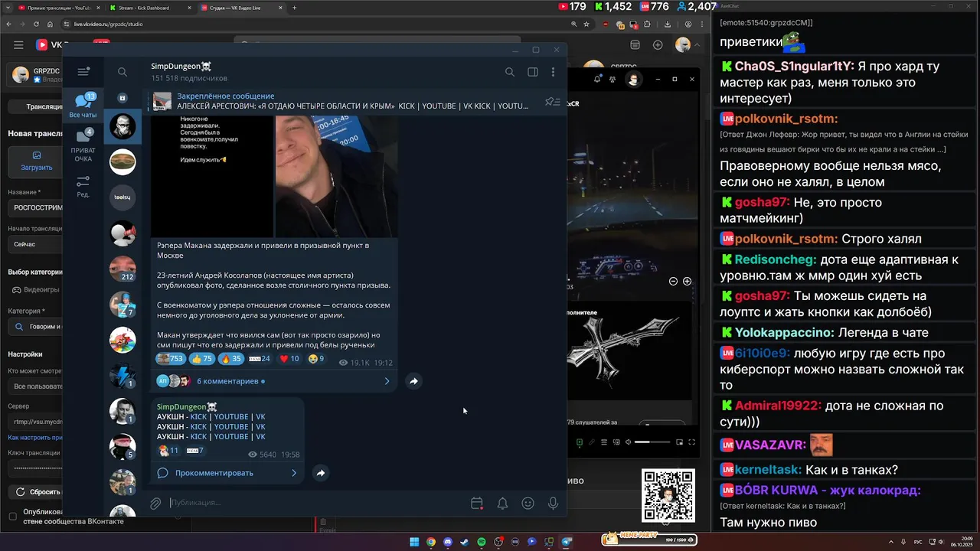980x551 pixels.
Task: Open Windows Start menu
Action: coord(414,542)
